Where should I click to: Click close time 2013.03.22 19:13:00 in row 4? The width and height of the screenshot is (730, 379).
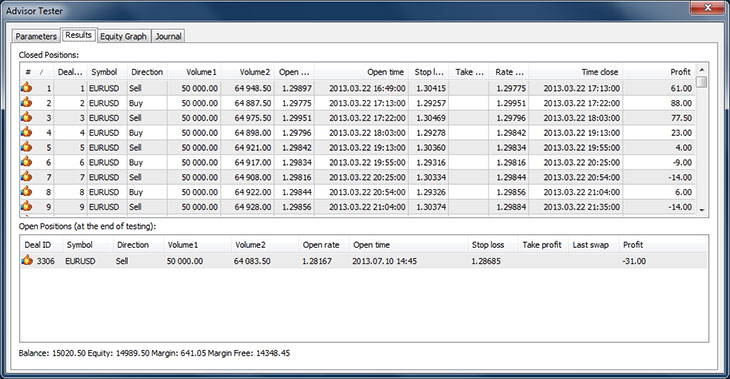pos(581,133)
